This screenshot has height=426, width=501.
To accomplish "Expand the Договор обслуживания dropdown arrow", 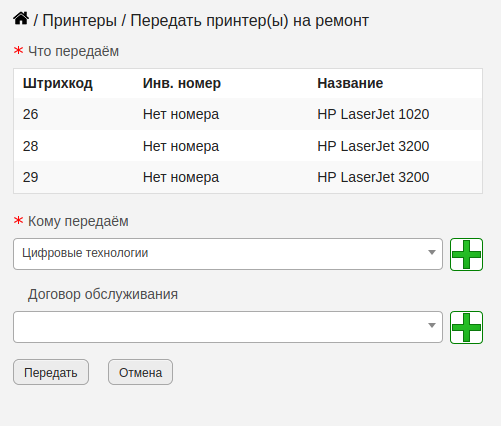I will pyautogui.click(x=432, y=325).
